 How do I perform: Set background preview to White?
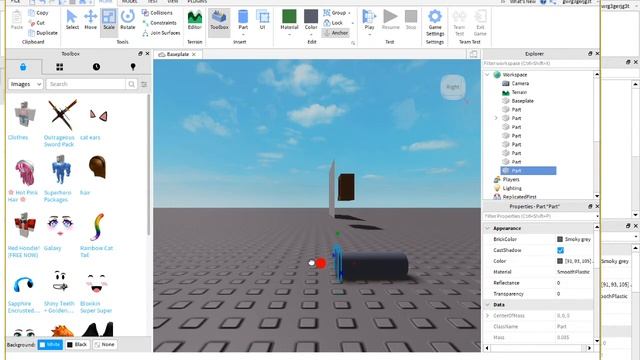tap(50, 344)
